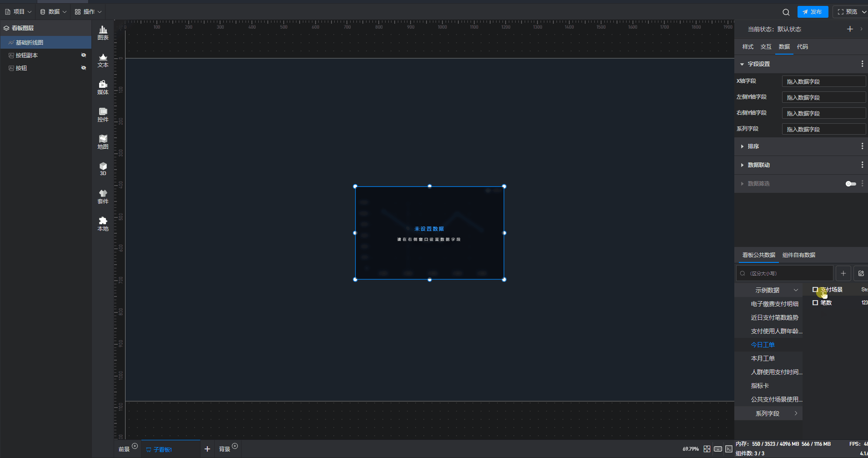Open the 3D components icon
The image size is (868, 458).
pos(103,169)
